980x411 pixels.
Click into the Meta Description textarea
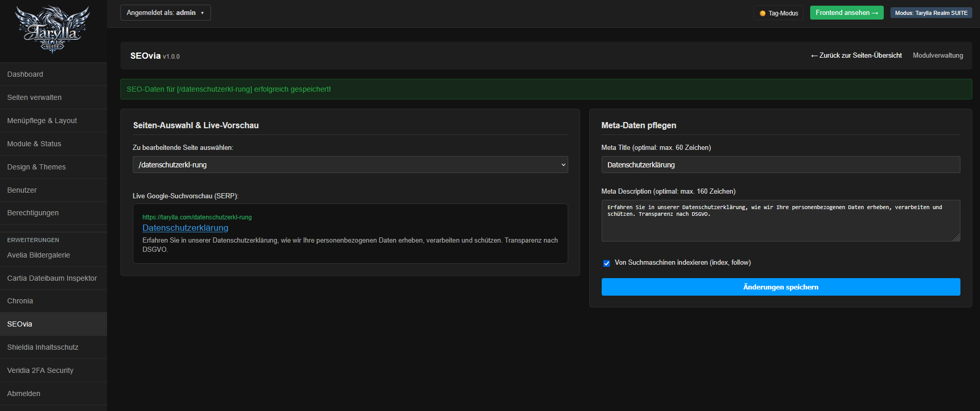point(781,221)
